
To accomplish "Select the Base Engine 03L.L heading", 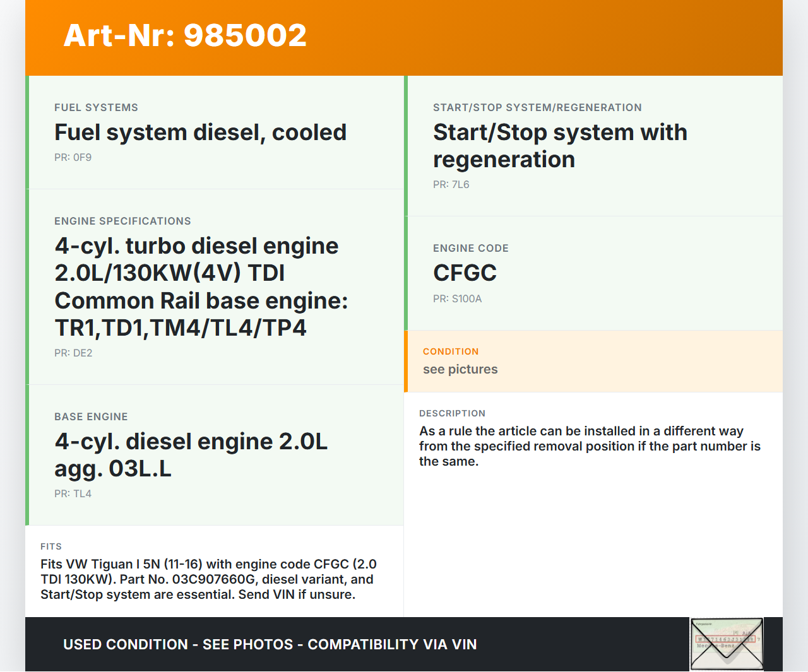I will [191, 455].
